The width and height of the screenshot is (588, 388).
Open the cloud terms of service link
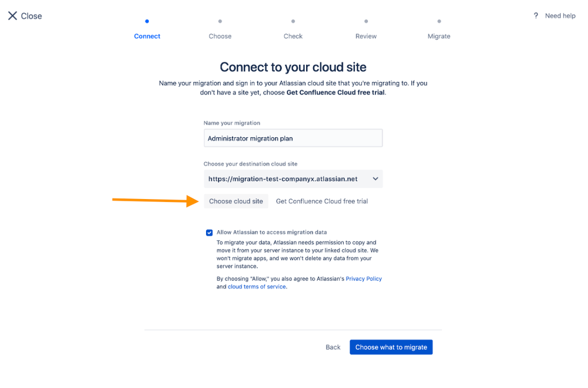click(257, 287)
